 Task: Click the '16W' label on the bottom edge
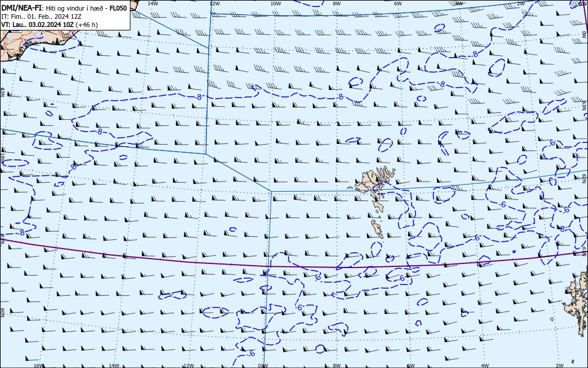[x=39, y=366]
